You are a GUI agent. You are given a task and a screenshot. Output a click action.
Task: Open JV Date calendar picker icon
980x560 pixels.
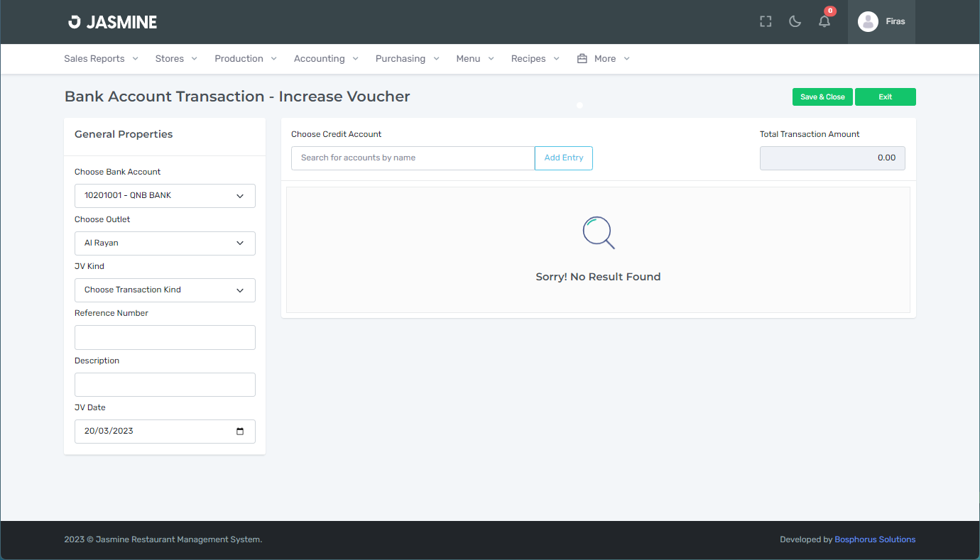[240, 432]
